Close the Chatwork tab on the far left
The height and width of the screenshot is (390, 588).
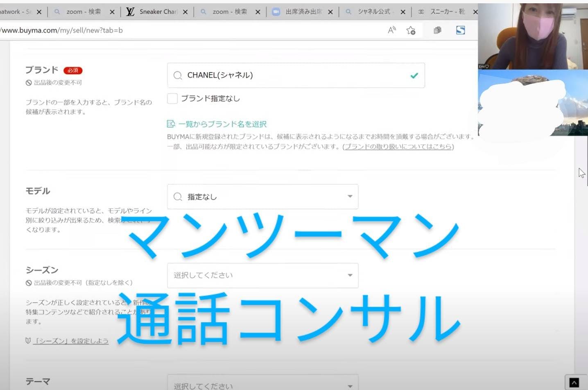click(x=39, y=12)
